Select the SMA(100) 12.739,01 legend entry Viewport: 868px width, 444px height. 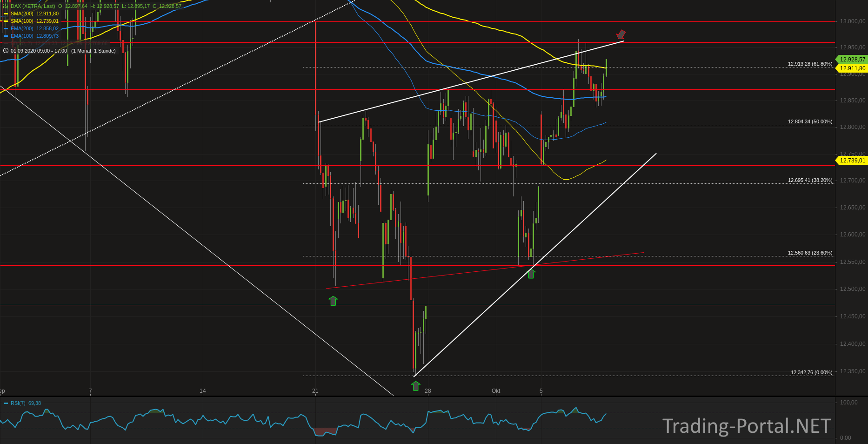(x=34, y=21)
